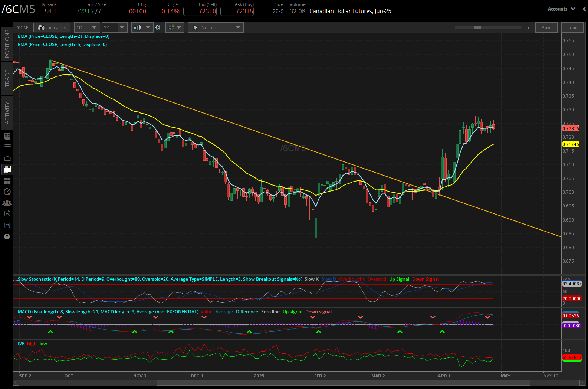This screenshot has height=389, width=588.
Task: Click the zoom plus button
Action: [528, 28]
